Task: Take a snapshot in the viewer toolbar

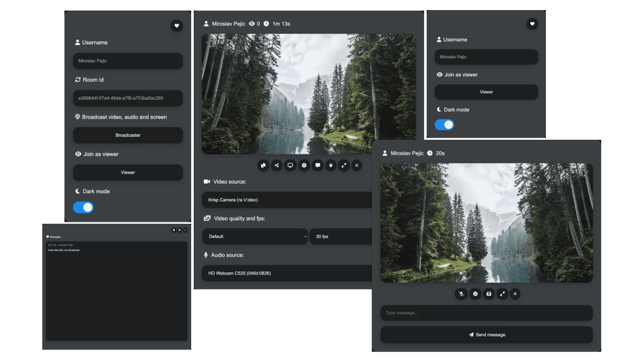Action: (x=489, y=294)
